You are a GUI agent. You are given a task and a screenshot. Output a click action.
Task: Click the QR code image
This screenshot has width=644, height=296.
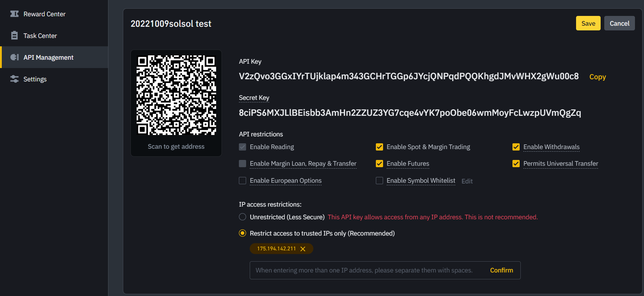pos(176,95)
